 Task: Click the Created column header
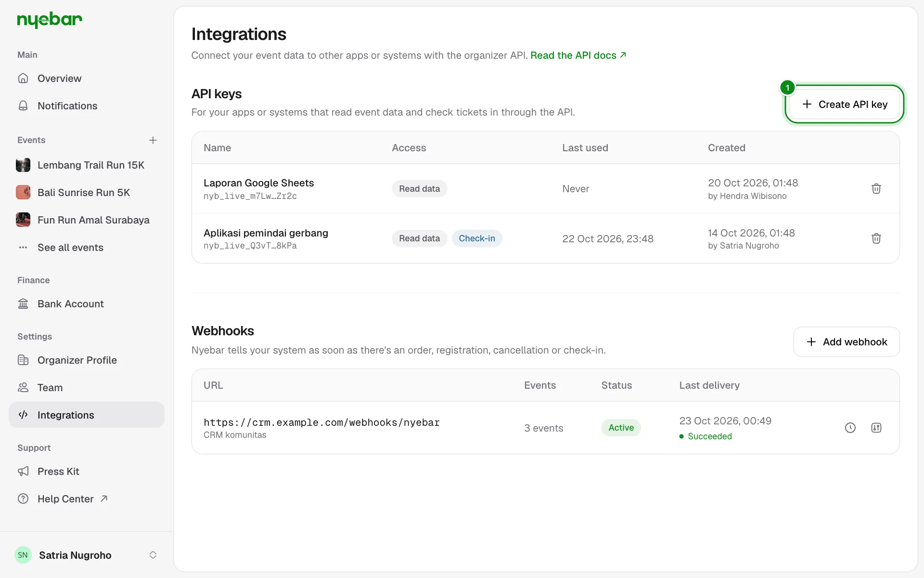726,148
